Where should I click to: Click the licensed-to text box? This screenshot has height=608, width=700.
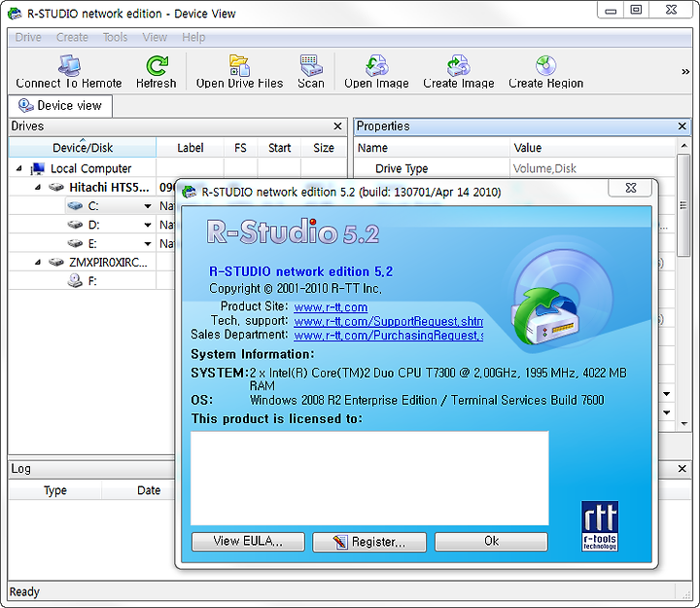click(369, 478)
